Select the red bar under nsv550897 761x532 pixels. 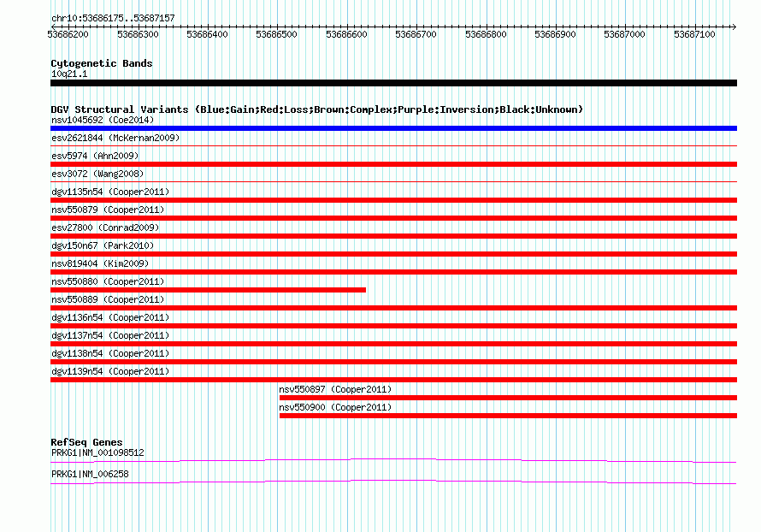508,398
